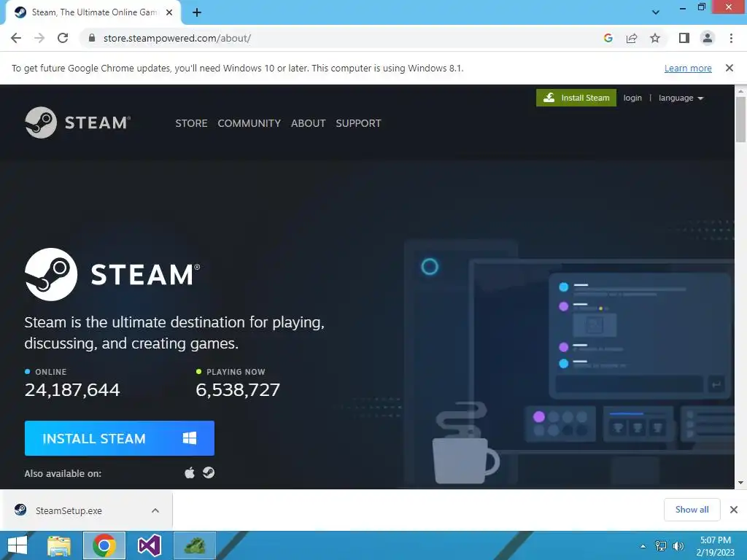View site info via the padlock icon

92,38
